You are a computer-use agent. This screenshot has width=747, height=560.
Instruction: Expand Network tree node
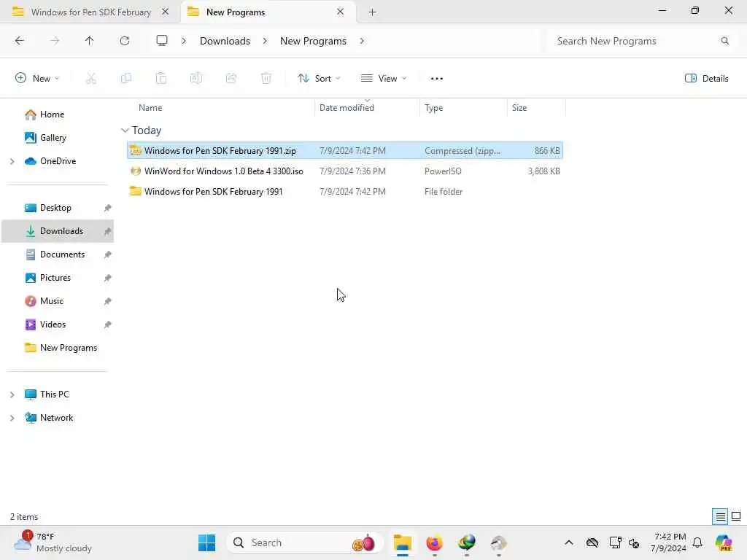pyautogui.click(x=12, y=418)
